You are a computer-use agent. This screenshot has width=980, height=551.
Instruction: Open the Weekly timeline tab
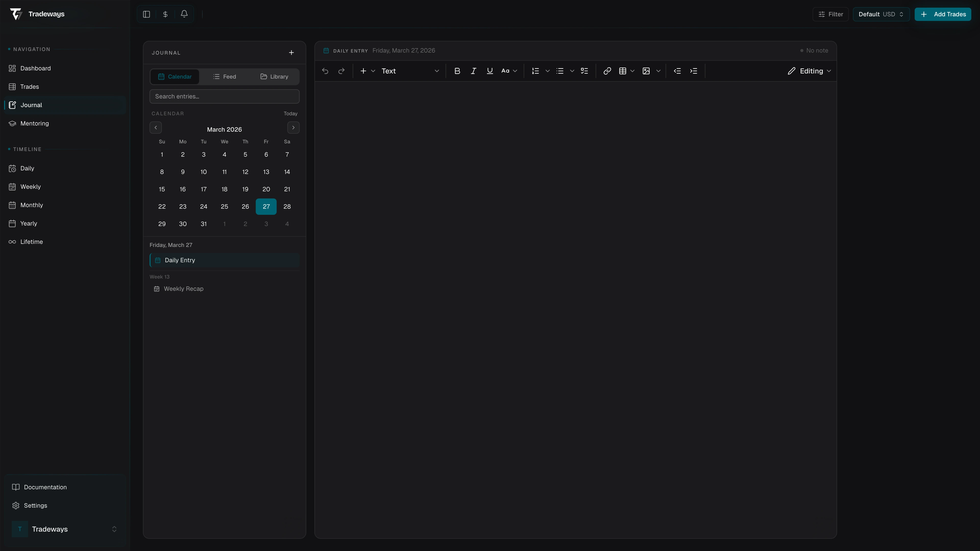pyautogui.click(x=30, y=186)
